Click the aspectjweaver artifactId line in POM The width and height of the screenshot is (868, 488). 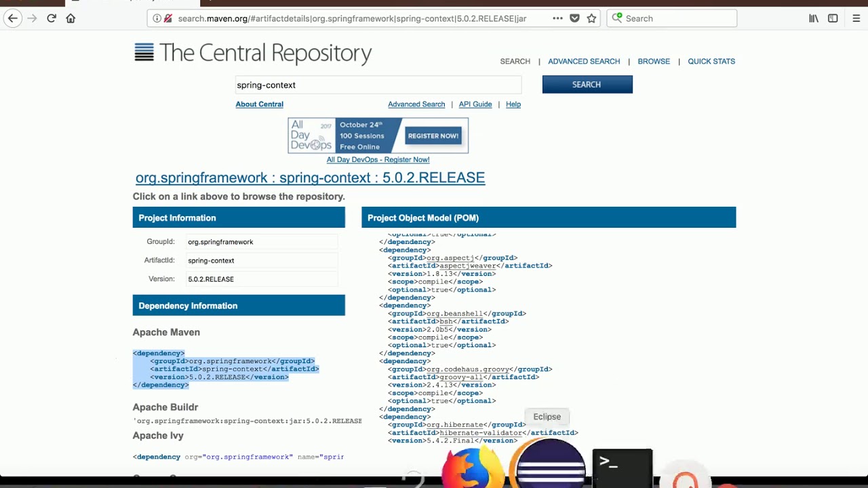click(x=470, y=266)
